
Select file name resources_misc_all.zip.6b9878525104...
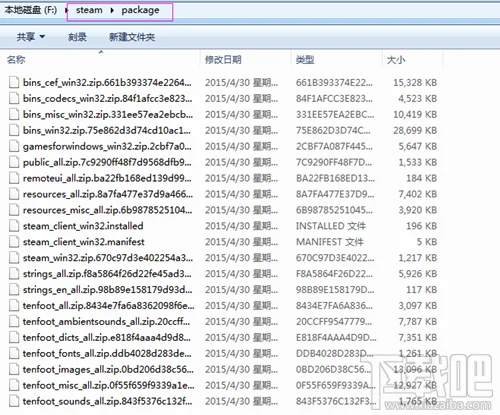point(108,210)
